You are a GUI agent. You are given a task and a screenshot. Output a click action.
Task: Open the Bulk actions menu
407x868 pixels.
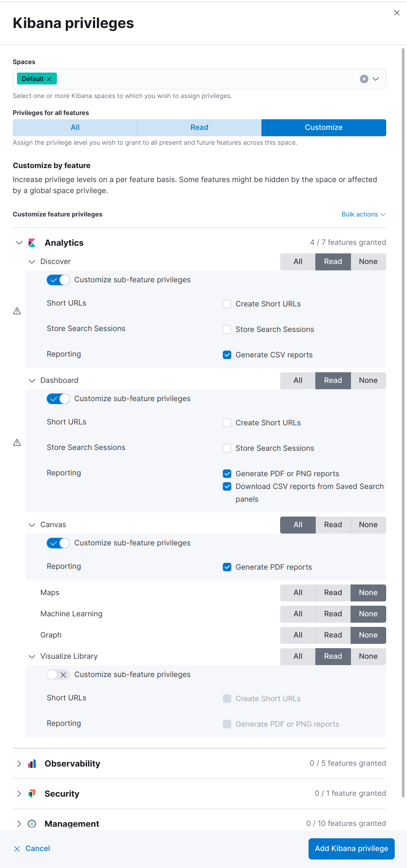coord(363,214)
